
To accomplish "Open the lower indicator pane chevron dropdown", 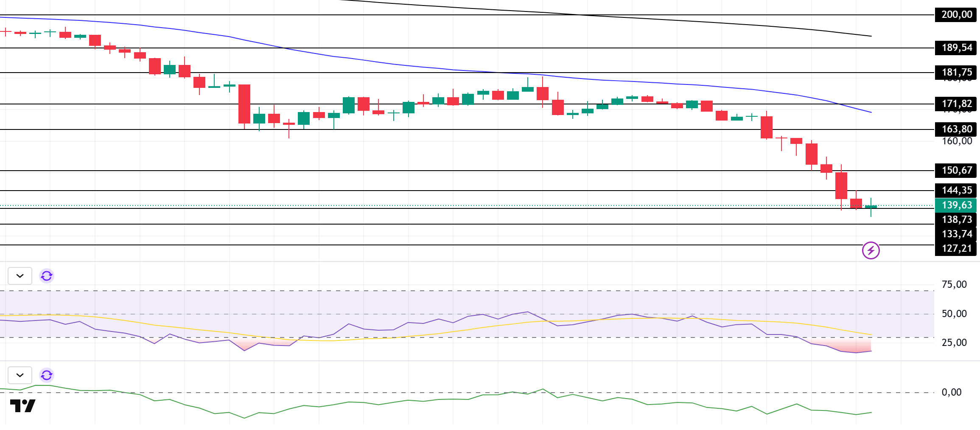I will coord(20,375).
